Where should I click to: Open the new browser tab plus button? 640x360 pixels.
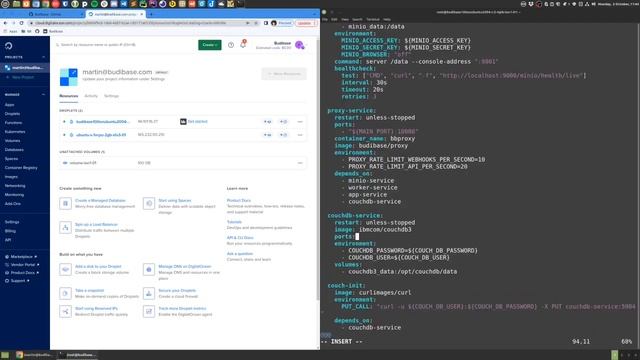tap(151, 14)
